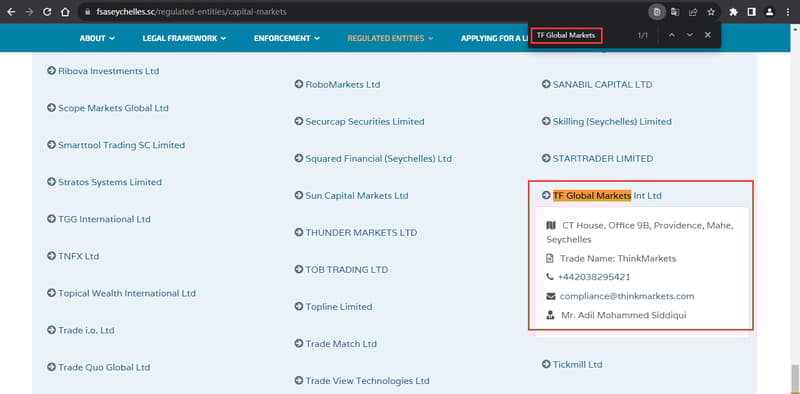Screen dimensions: 800x394
Task: Open the REGULATED ENTITIES dropdown menu
Action: pyautogui.click(x=390, y=38)
